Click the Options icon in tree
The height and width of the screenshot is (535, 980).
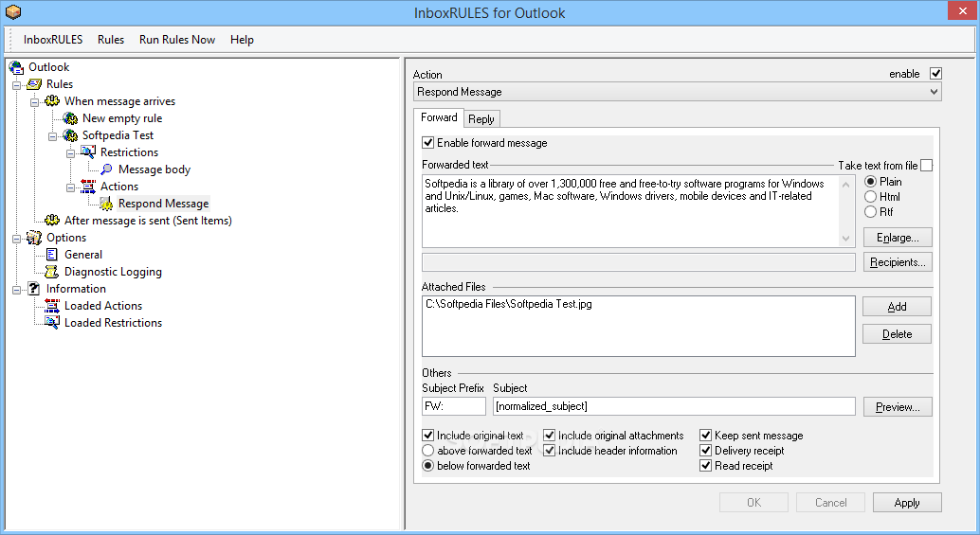(x=34, y=238)
